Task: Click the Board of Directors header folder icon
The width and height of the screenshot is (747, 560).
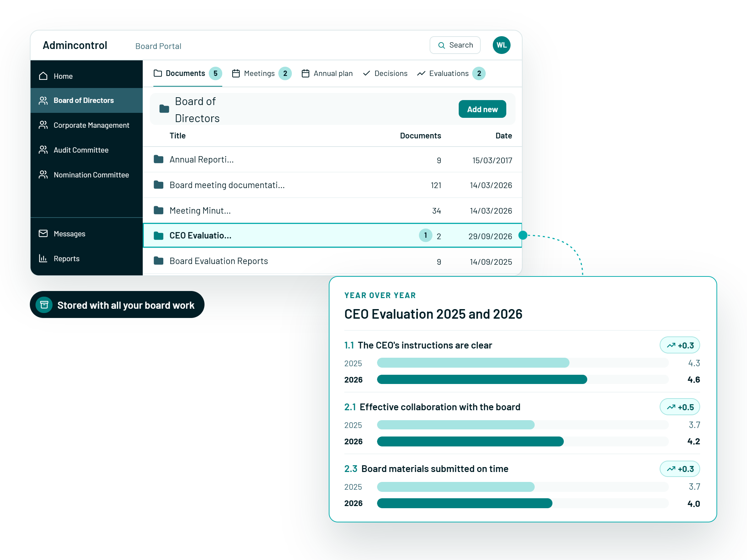Action: [x=164, y=109]
